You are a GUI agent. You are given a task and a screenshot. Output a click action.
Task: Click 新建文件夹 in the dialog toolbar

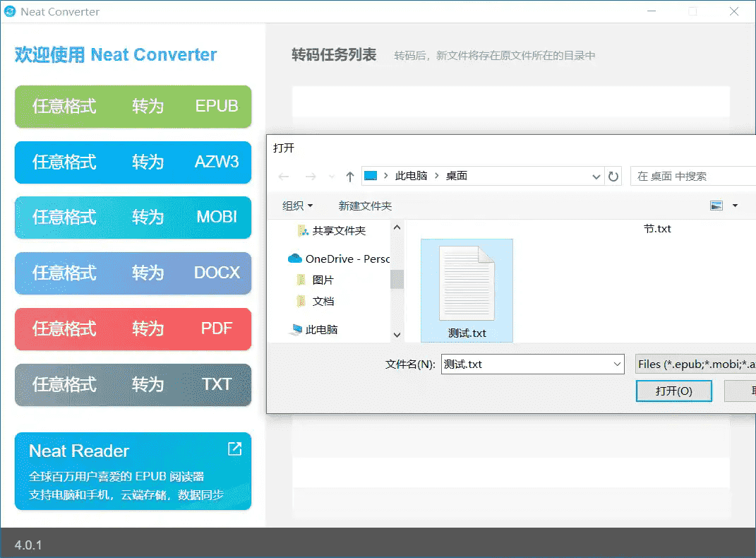click(365, 206)
